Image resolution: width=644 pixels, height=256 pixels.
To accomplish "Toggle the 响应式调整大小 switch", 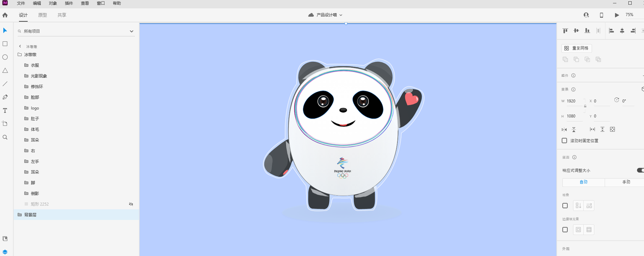I will point(641,170).
